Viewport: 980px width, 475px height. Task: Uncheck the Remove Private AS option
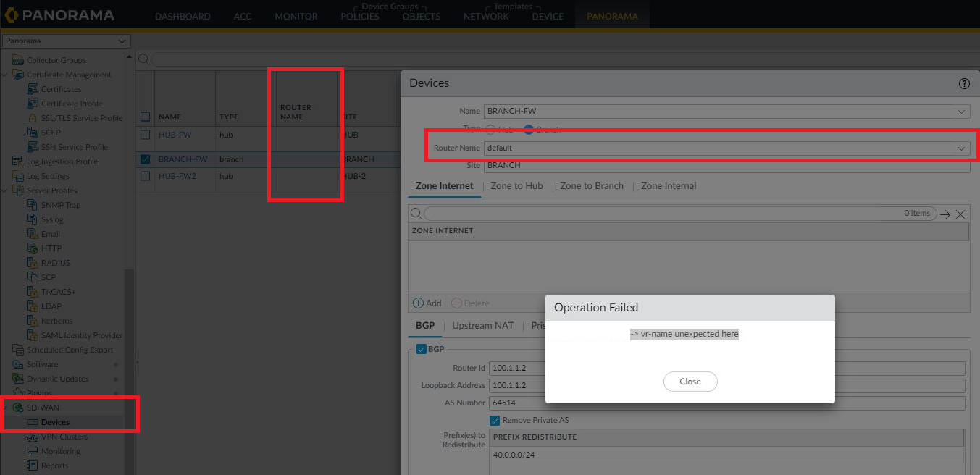click(x=495, y=420)
